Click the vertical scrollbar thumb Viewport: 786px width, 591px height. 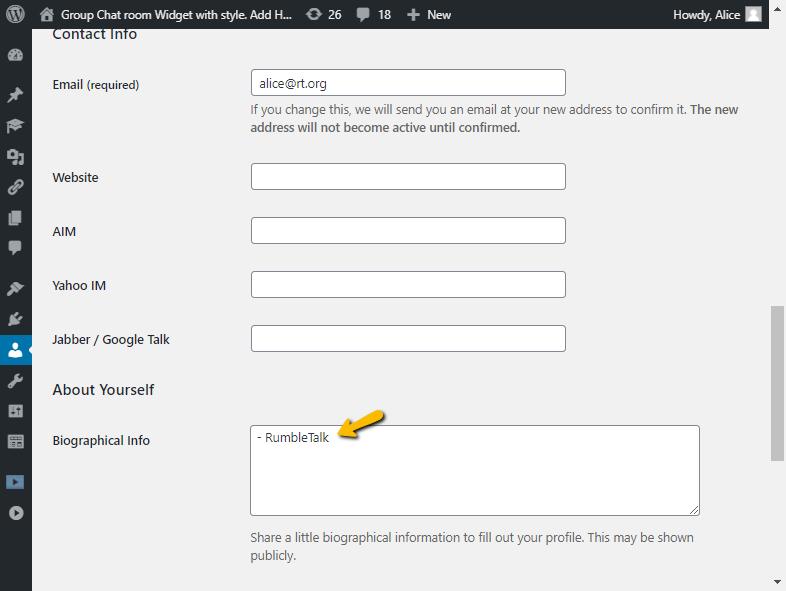[x=777, y=383]
